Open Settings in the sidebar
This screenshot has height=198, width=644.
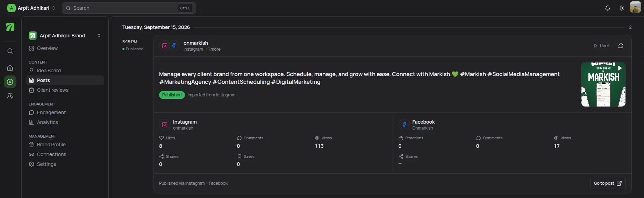(65, 164)
